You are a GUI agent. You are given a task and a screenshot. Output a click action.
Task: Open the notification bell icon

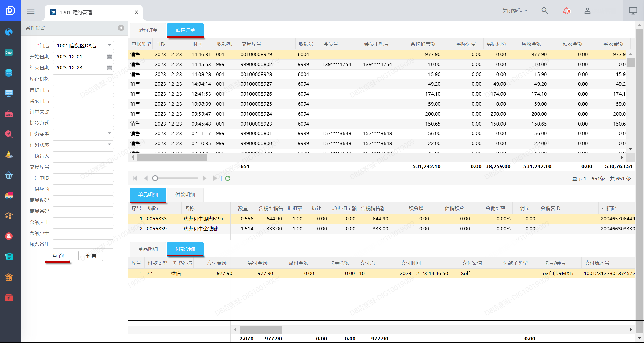click(566, 11)
